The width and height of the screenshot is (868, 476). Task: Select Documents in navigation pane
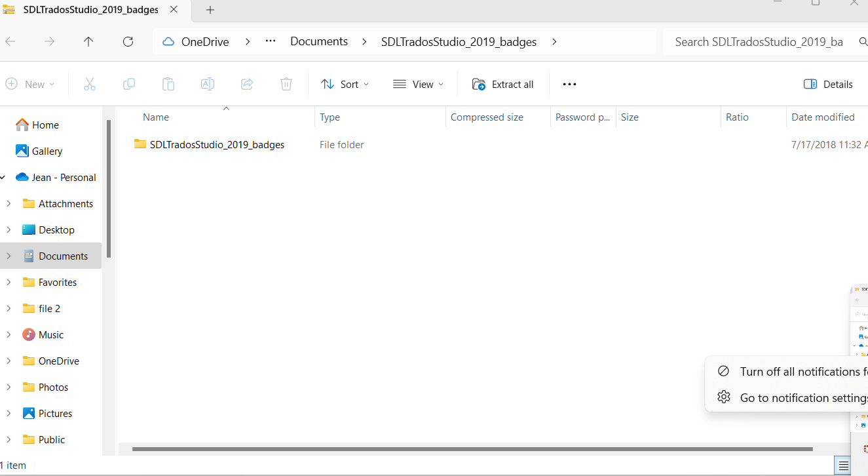point(56,256)
